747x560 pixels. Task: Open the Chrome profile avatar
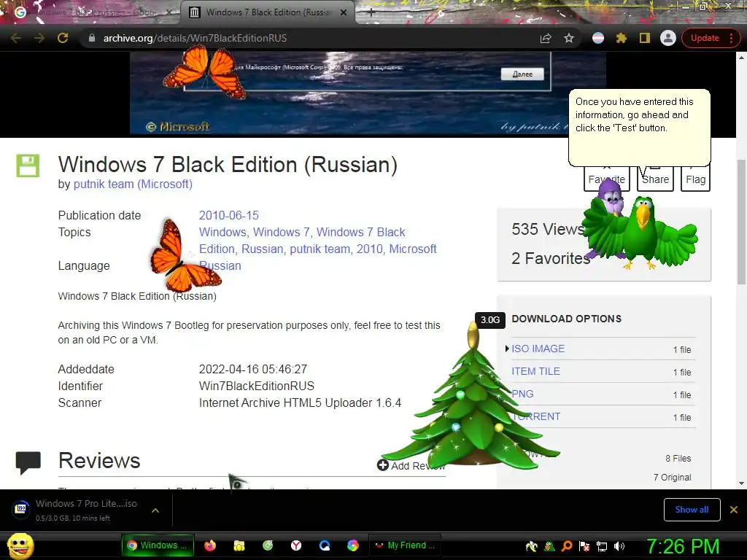pyautogui.click(x=668, y=38)
